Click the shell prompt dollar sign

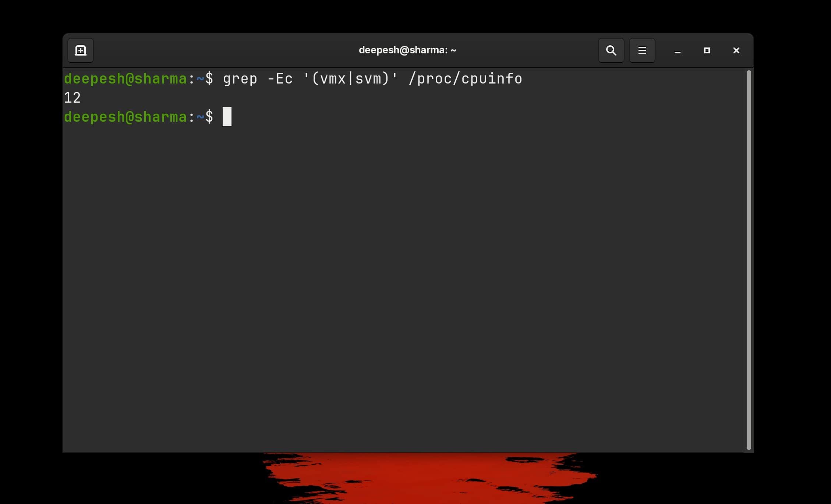(x=209, y=79)
